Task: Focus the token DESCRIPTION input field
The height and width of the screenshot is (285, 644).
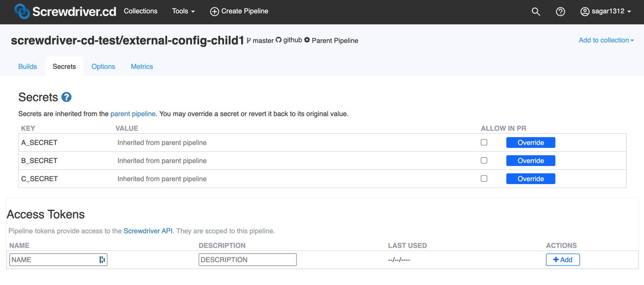Action: point(248,260)
